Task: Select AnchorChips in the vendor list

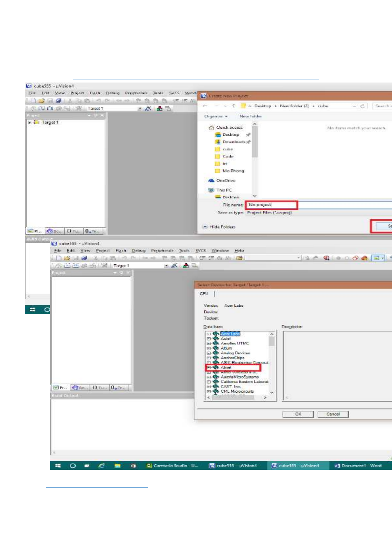Action: [233, 358]
